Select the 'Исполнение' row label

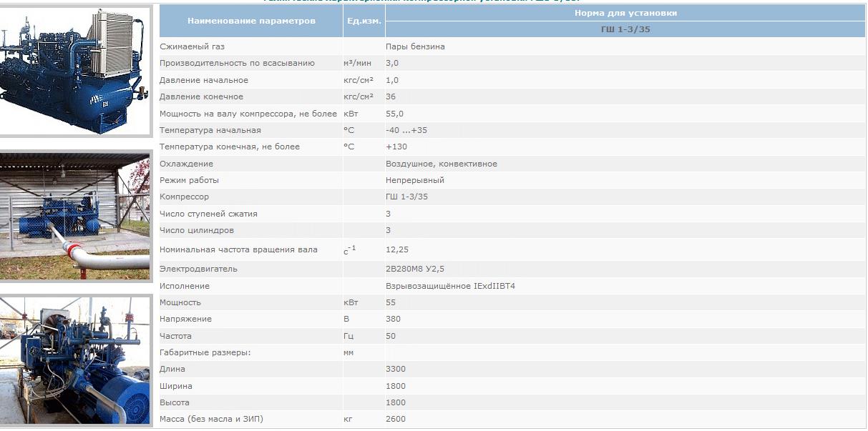tap(185, 286)
